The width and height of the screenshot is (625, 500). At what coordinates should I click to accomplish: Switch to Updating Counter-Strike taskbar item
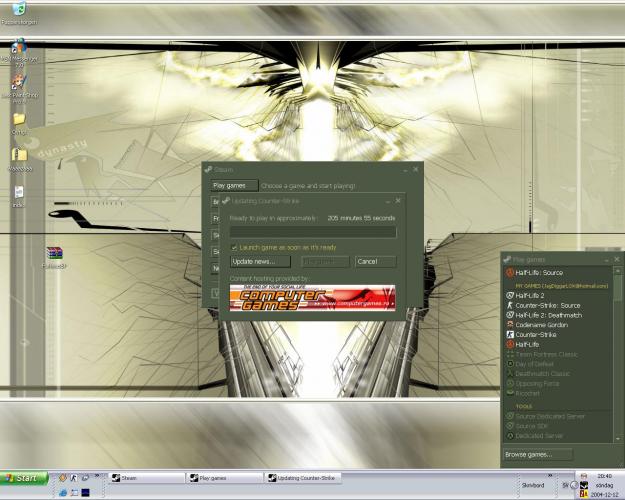306,478
